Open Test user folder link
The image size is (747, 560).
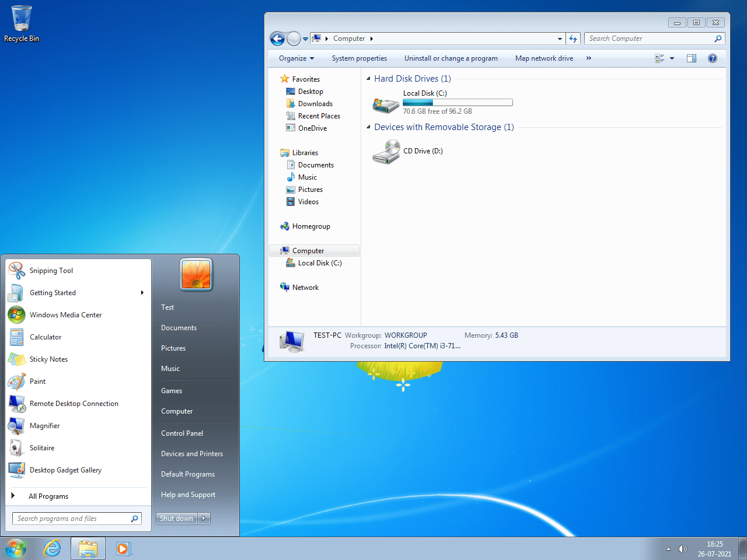tap(167, 307)
